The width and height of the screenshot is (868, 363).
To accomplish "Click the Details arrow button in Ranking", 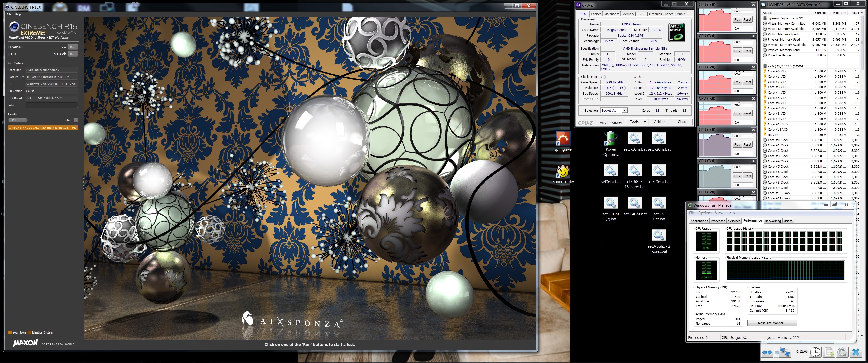I will point(76,120).
